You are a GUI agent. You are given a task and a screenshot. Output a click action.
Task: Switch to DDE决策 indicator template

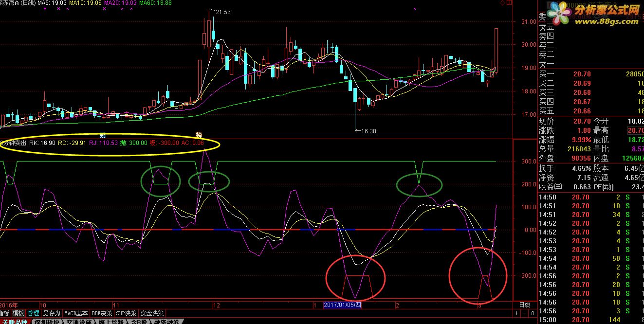(102, 313)
